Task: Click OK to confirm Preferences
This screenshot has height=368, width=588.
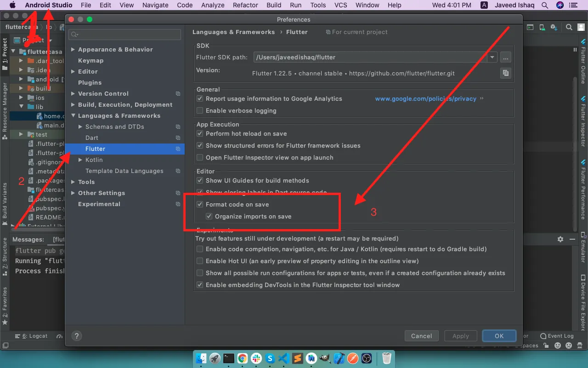Action: point(499,336)
